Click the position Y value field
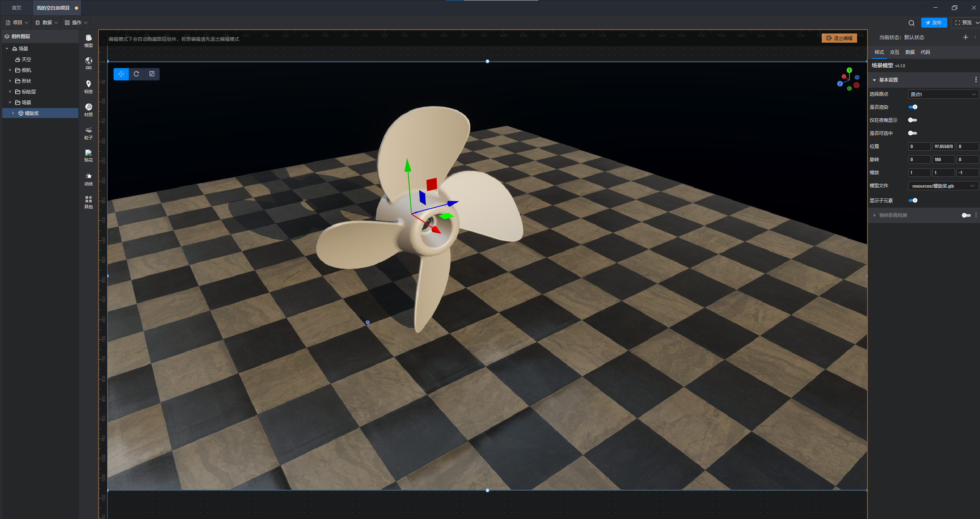The width and height of the screenshot is (980, 519). click(943, 146)
